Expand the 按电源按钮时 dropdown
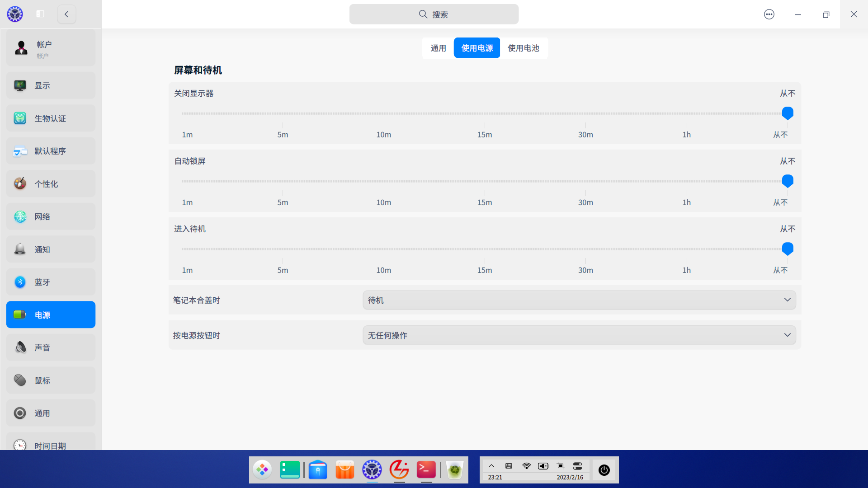This screenshot has width=868, height=488. click(x=579, y=335)
